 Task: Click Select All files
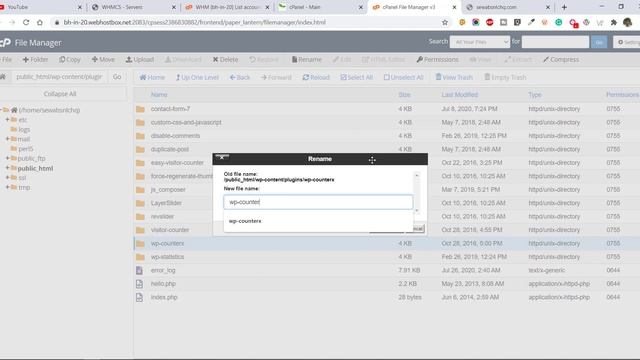(357, 77)
